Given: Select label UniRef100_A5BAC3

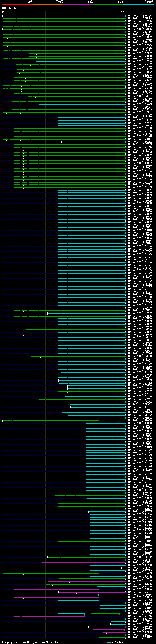Looking at the screenshot, I should [140, 509].
